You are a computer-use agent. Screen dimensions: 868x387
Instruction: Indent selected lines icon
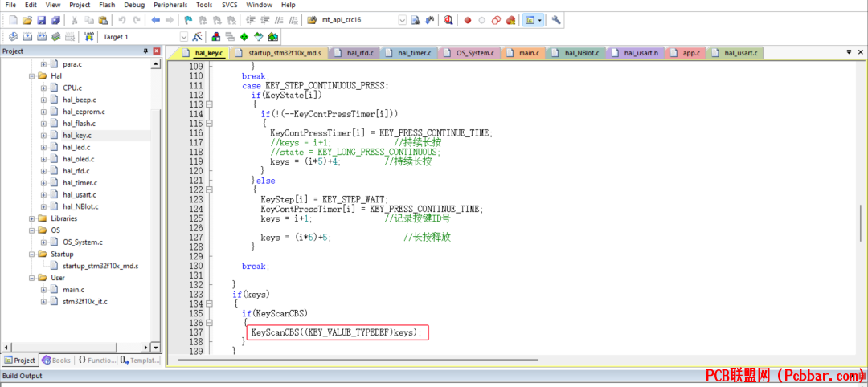[251, 20]
